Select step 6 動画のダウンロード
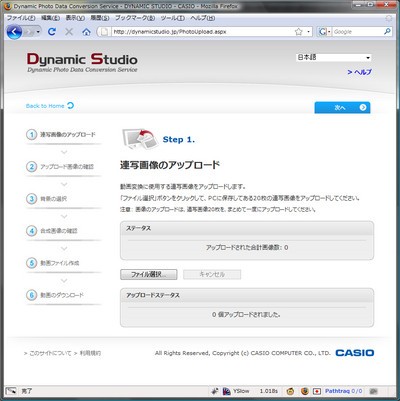 click(63, 295)
